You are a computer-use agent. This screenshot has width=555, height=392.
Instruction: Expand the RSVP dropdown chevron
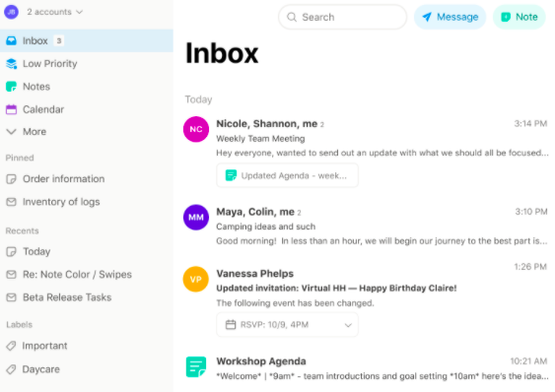coord(348,325)
